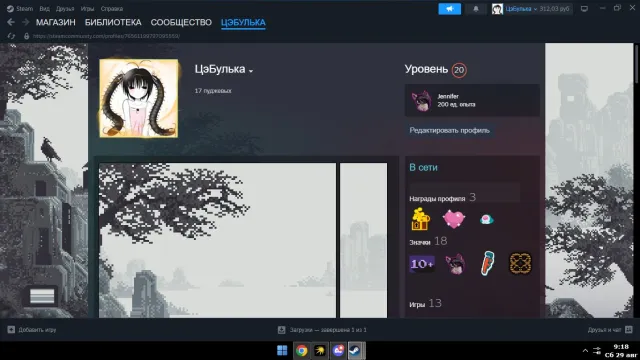Open Big Picture mode monitor icon
Screen dimensions: 640x360
click(x=584, y=9)
